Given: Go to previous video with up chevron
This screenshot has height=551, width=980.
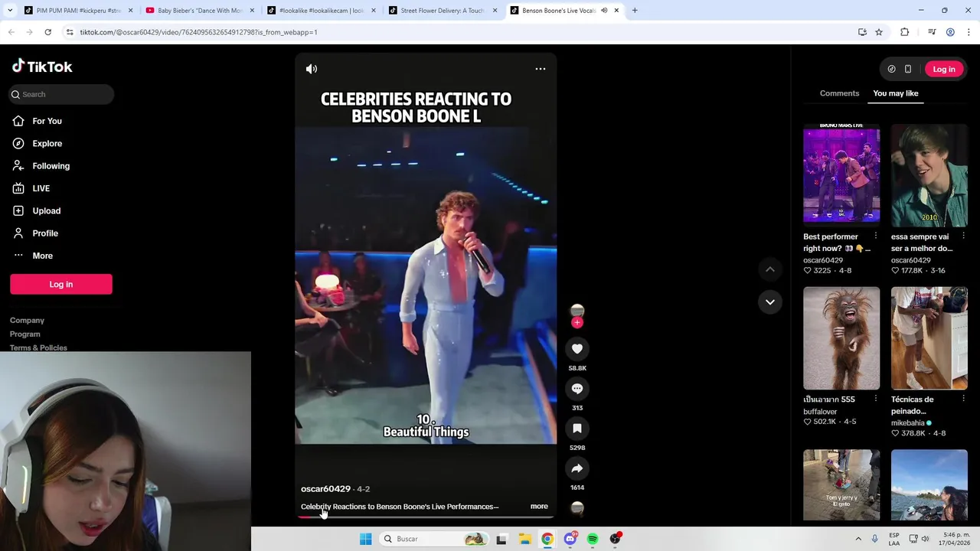Looking at the screenshot, I should pos(770,269).
